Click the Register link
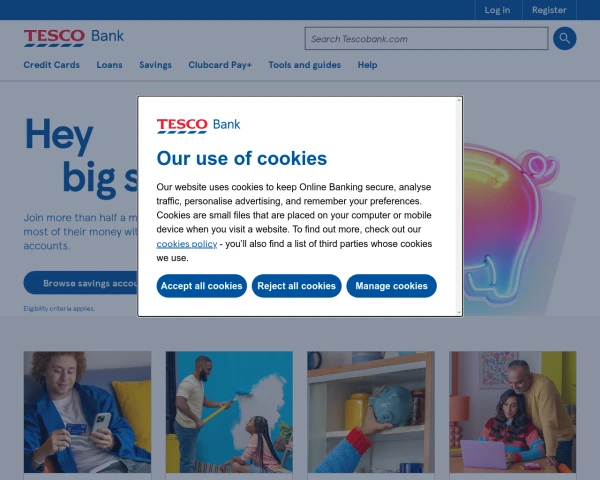This screenshot has width=600, height=480. pos(549,10)
